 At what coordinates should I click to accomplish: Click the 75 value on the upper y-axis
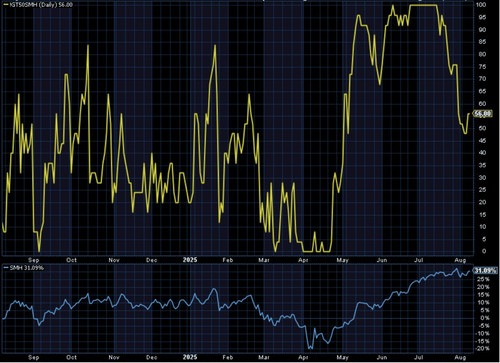[482, 67]
